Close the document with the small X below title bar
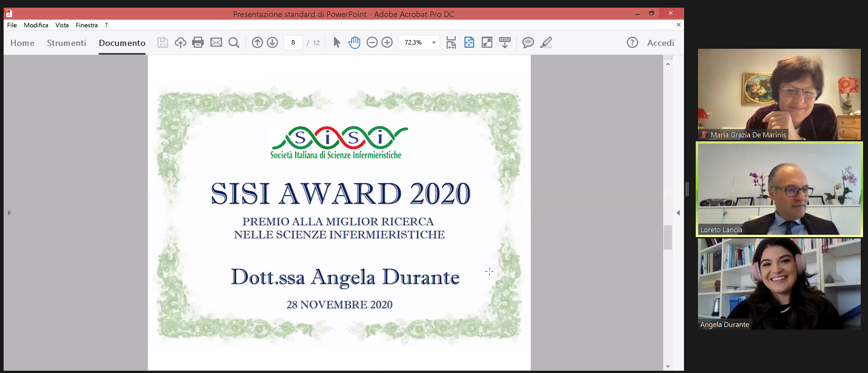This screenshot has height=373, width=868. (x=679, y=25)
